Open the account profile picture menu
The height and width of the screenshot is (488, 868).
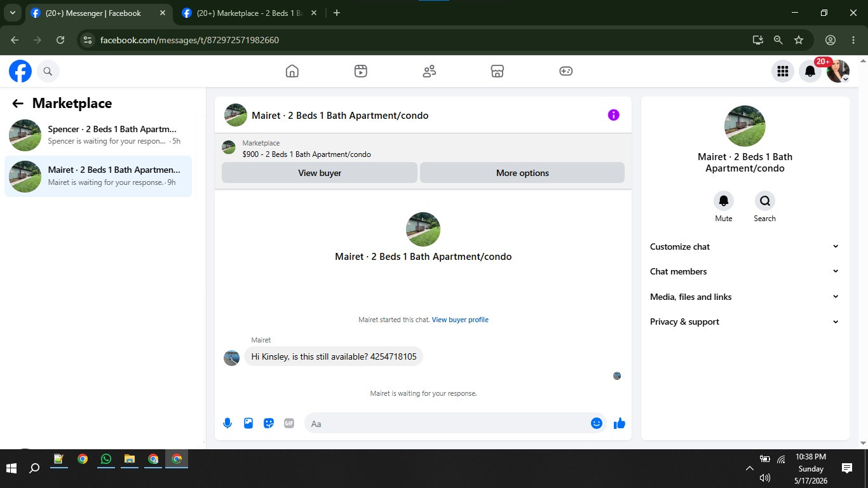tap(838, 71)
